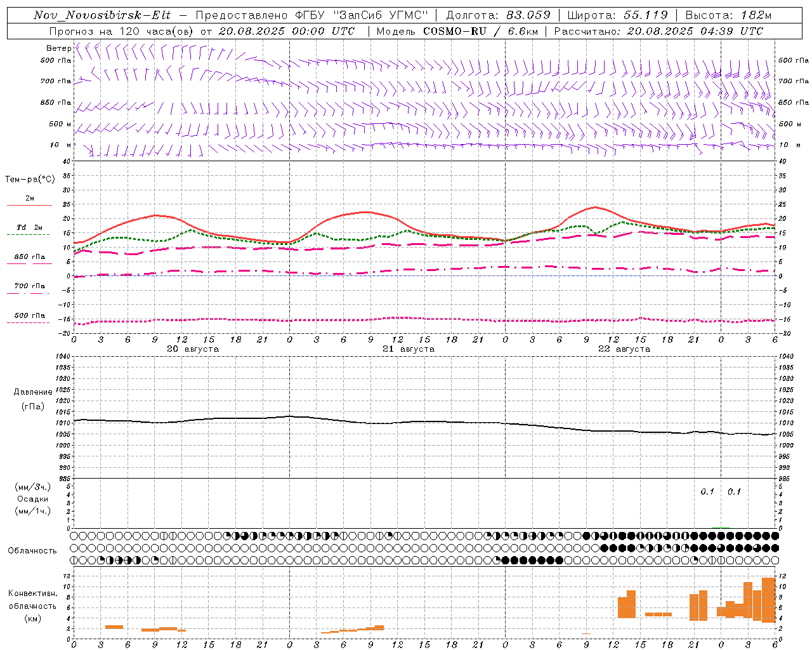
Task: Click the provider text ФГБУ "ЗапСиб УГМС"
Action: click(x=363, y=15)
